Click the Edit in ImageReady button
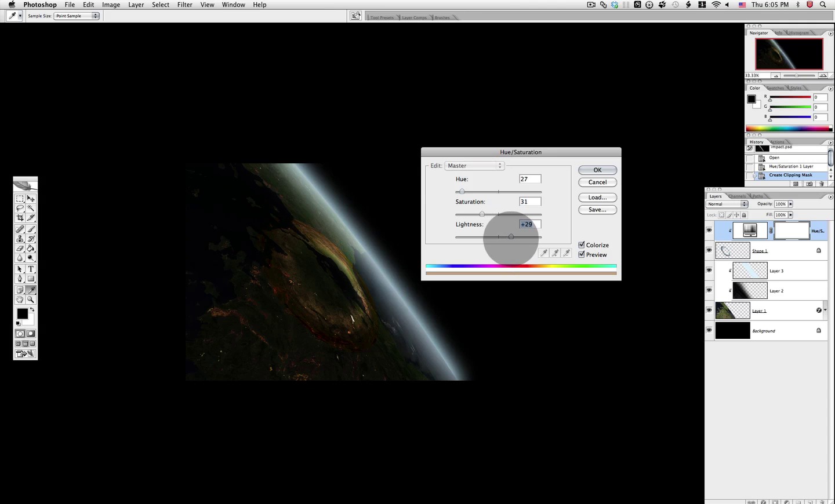This screenshot has height=504, width=835. [26, 353]
